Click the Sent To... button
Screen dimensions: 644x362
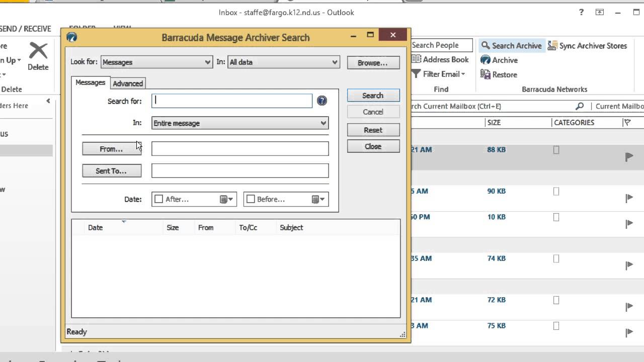(112, 171)
